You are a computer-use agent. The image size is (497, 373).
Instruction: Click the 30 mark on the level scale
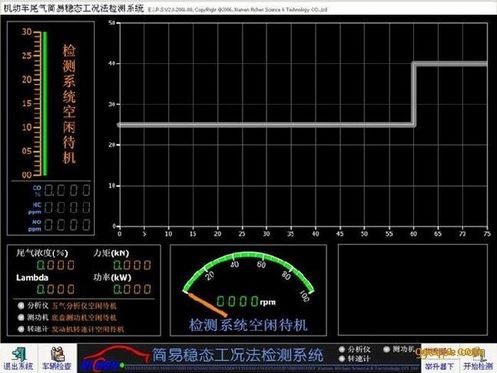pos(27,32)
